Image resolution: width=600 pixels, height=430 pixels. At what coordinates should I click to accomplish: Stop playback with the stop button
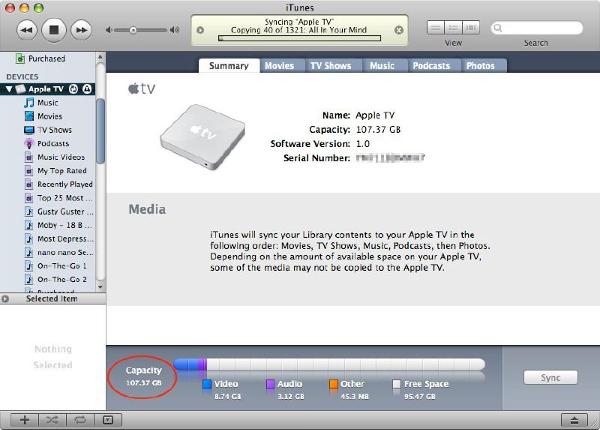54,30
